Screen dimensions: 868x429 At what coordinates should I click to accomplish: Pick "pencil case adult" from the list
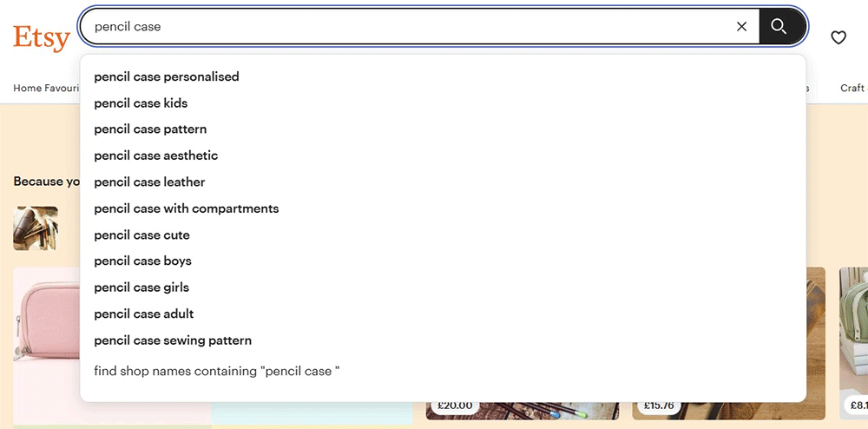(144, 314)
